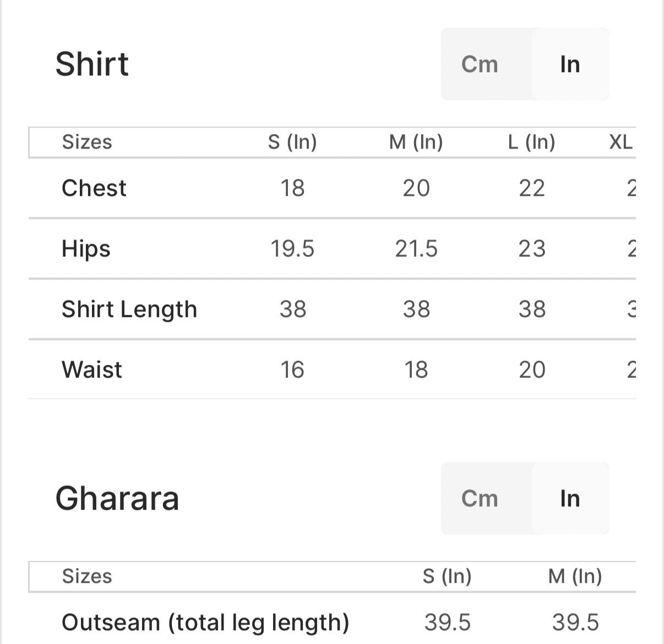Select In units for Gharara table
664x644 pixels.
570,499
